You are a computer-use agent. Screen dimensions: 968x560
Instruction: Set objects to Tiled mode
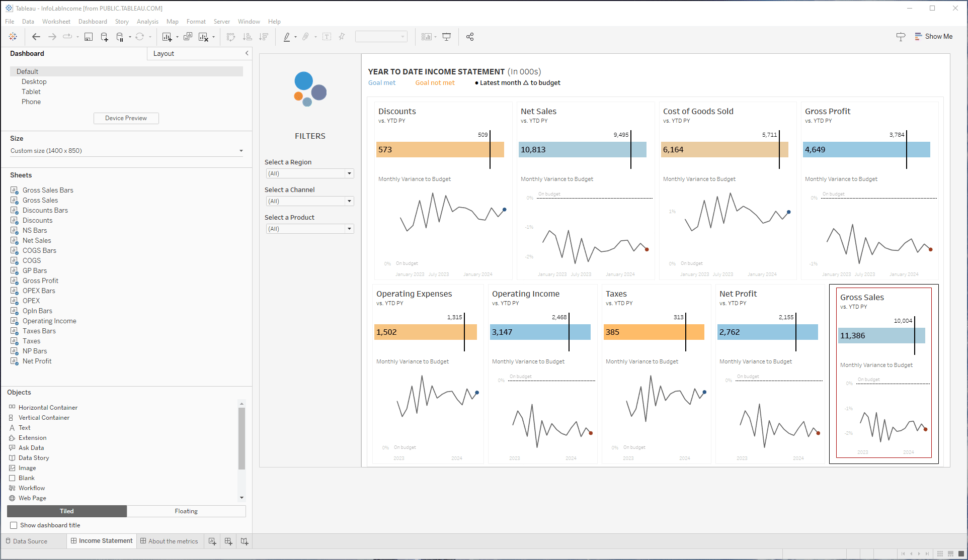pos(67,511)
